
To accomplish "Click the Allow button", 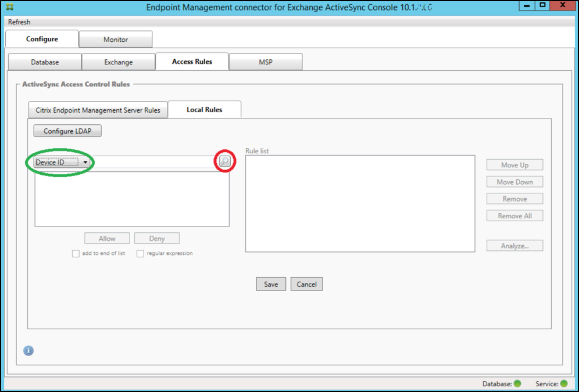I will tap(107, 239).
